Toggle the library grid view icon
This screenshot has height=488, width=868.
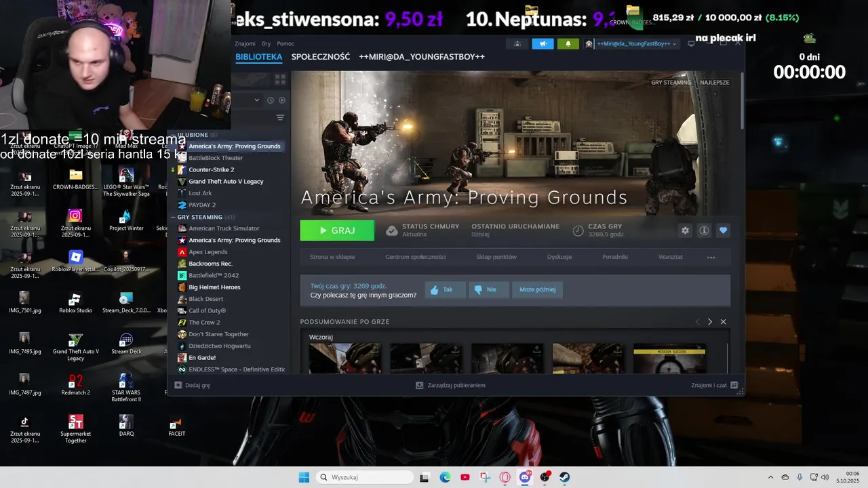click(x=280, y=80)
